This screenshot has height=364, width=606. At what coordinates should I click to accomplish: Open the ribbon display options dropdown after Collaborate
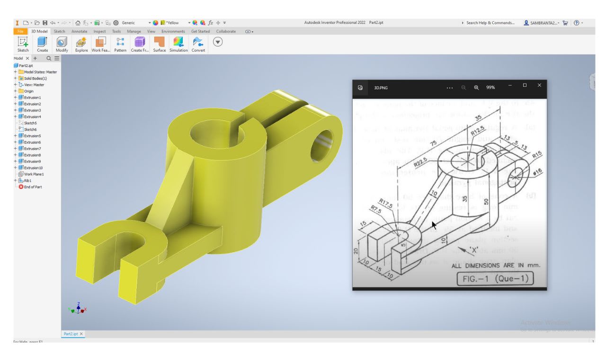click(x=249, y=32)
